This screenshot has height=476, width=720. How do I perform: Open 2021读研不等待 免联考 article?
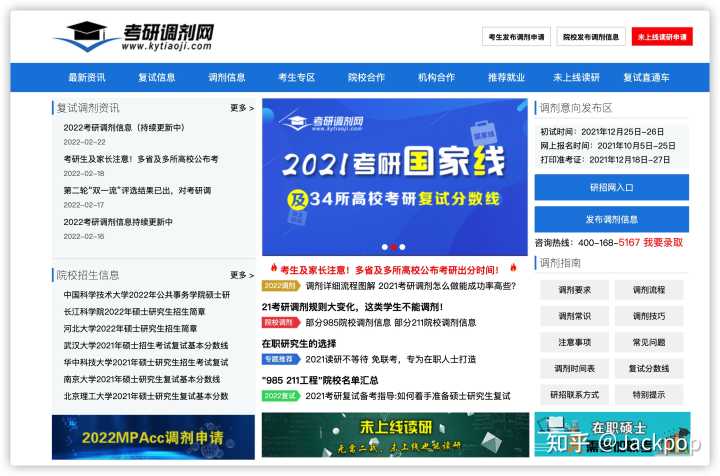pos(390,359)
